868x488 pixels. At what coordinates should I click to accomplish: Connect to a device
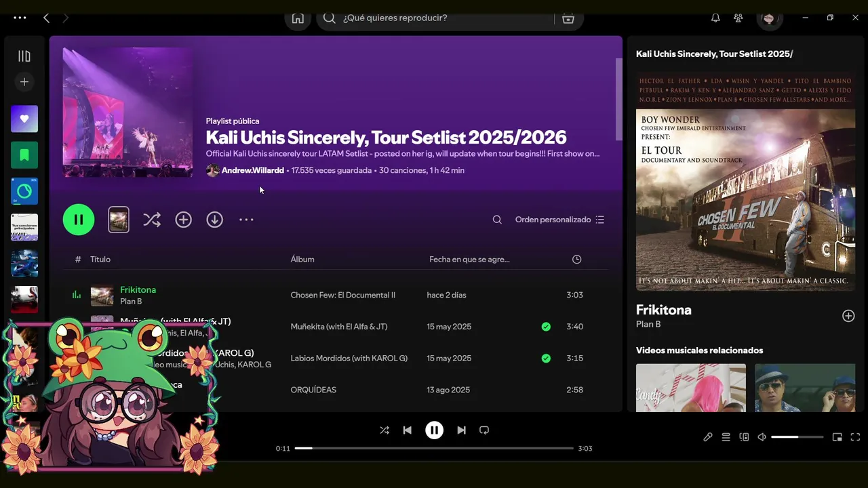click(744, 437)
